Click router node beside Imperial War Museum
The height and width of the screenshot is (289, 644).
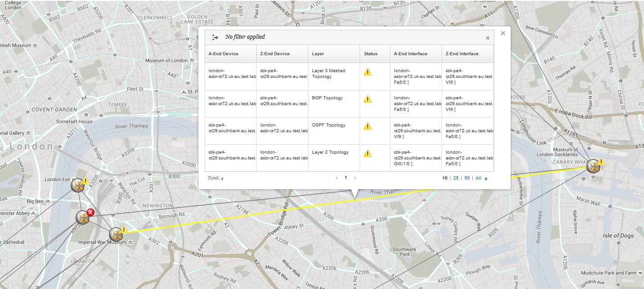tap(116, 234)
